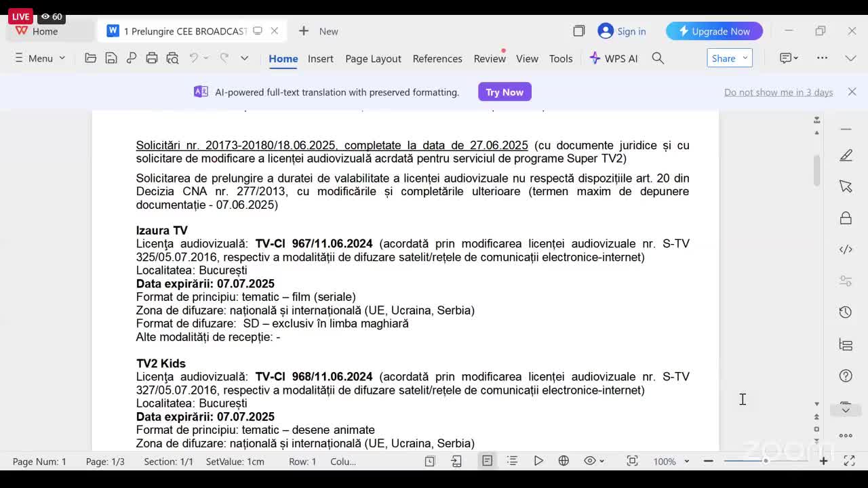Click the document import icon in status bar
The image size is (868, 488).
coord(456,461)
